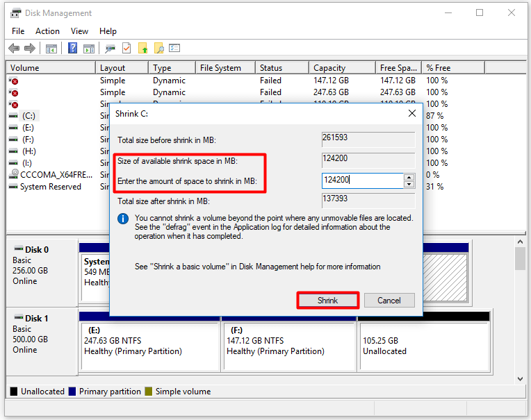Open the View menu
This screenshot has width=531, height=420.
click(79, 31)
